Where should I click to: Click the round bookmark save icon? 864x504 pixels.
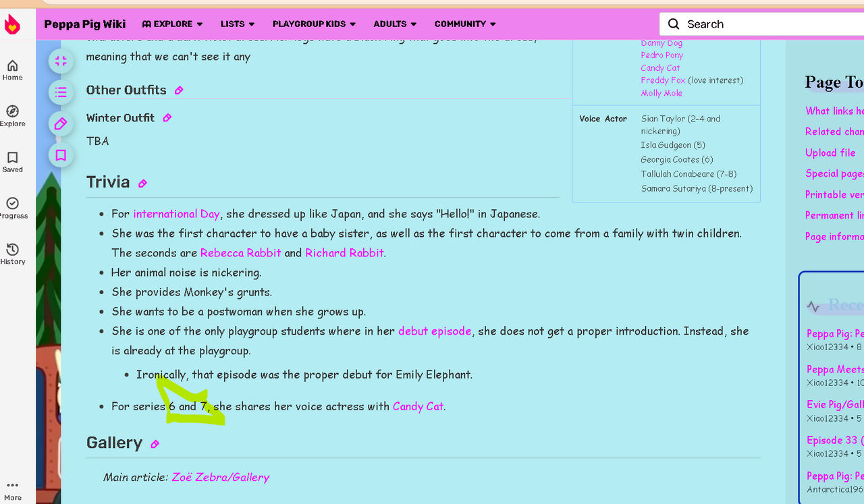(61, 155)
